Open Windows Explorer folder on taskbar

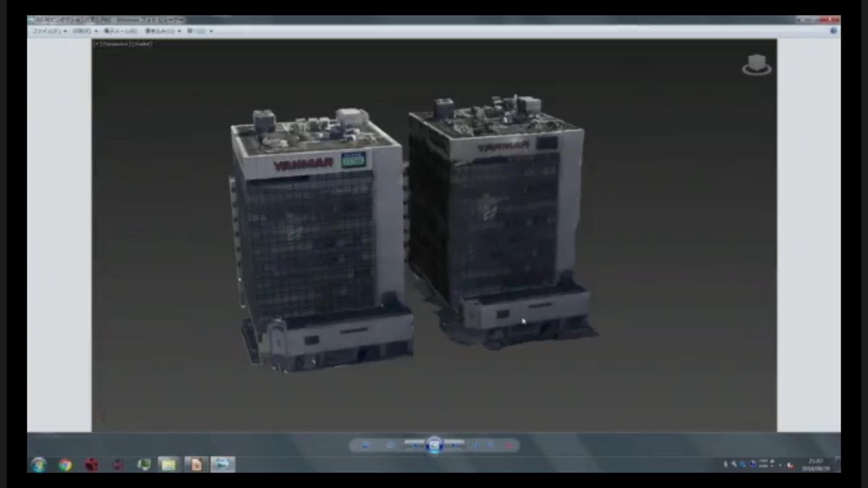(169, 464)
